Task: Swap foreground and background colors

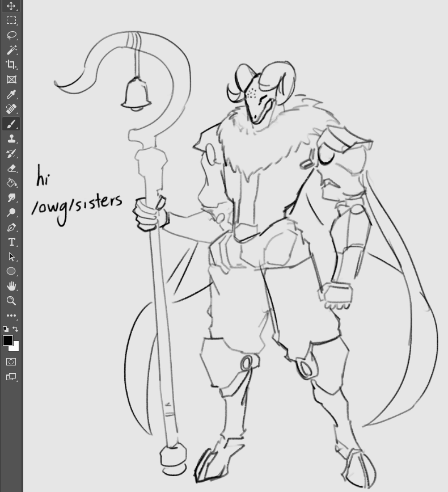Action: [15, 329]
